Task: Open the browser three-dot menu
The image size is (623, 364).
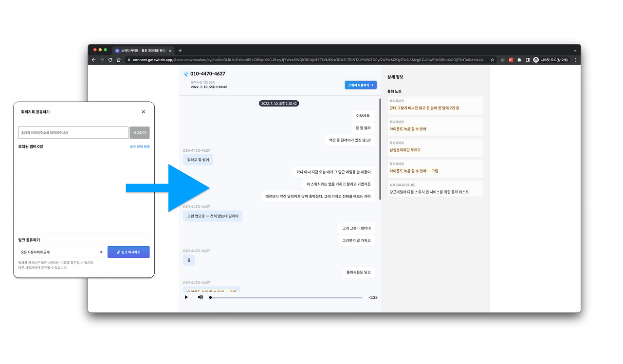Action: tap(575, 60)
